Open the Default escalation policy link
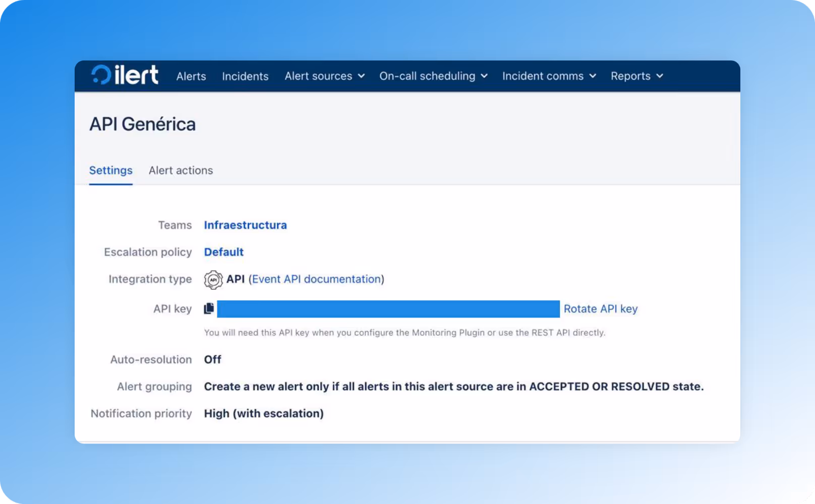Image resolution: width=815 pixels, height=504 pixels. [223, 252]
